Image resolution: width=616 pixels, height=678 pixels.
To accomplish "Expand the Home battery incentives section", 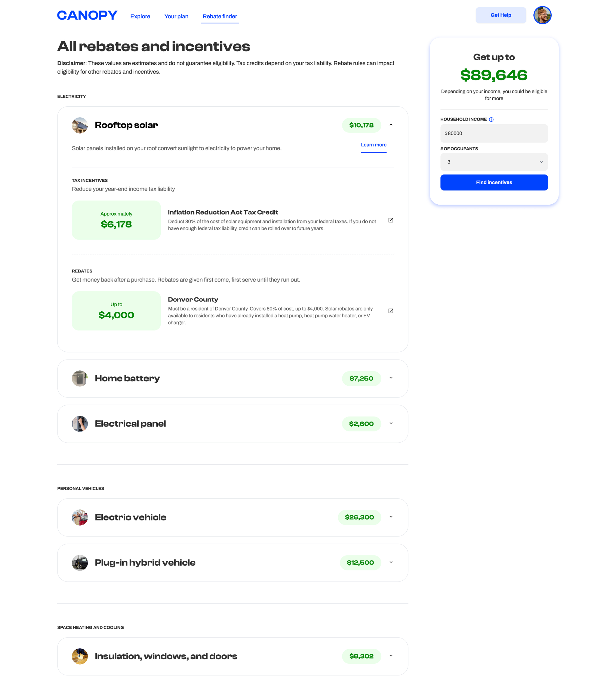I will click(x=391, y=378).
